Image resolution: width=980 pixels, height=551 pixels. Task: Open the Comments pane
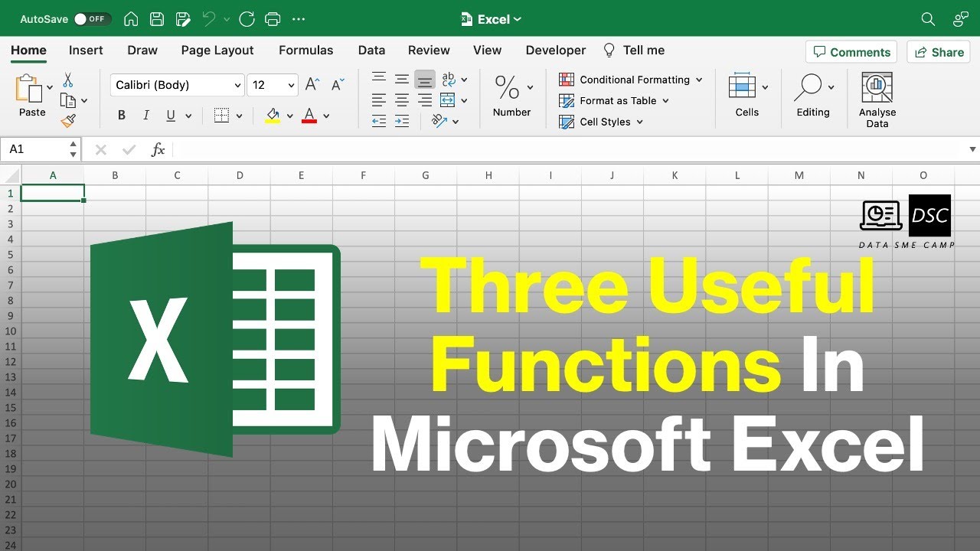[x=851, y=52]
